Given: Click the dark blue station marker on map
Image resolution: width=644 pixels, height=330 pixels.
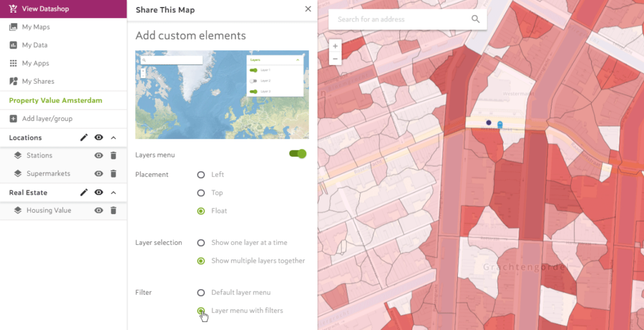Looking at the screenshot, I should [x=488, y=123].
